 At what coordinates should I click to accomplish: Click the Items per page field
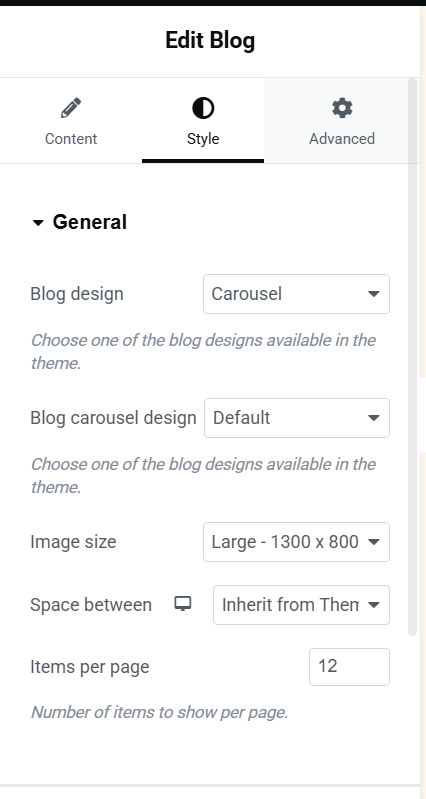point(350,667)
